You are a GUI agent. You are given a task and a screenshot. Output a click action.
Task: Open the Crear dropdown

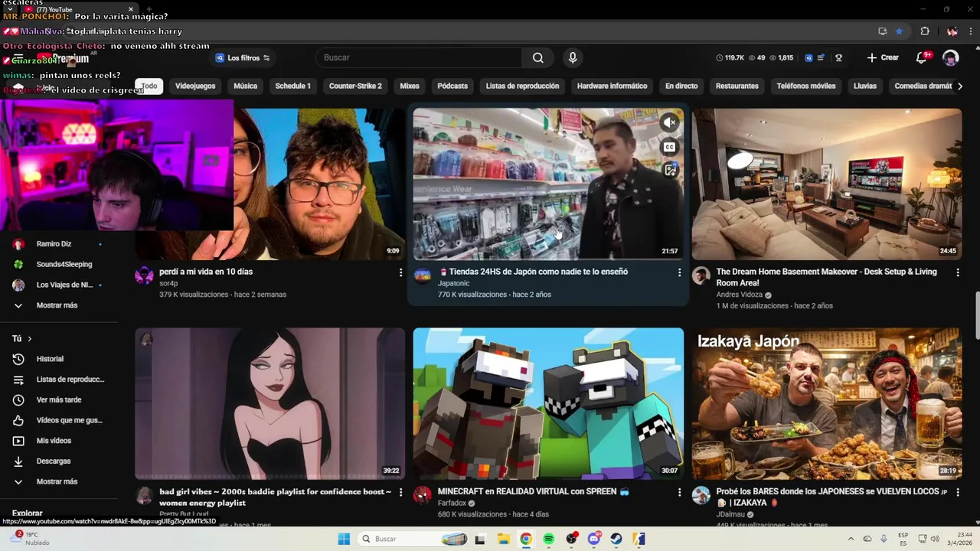tap(883, 57)
